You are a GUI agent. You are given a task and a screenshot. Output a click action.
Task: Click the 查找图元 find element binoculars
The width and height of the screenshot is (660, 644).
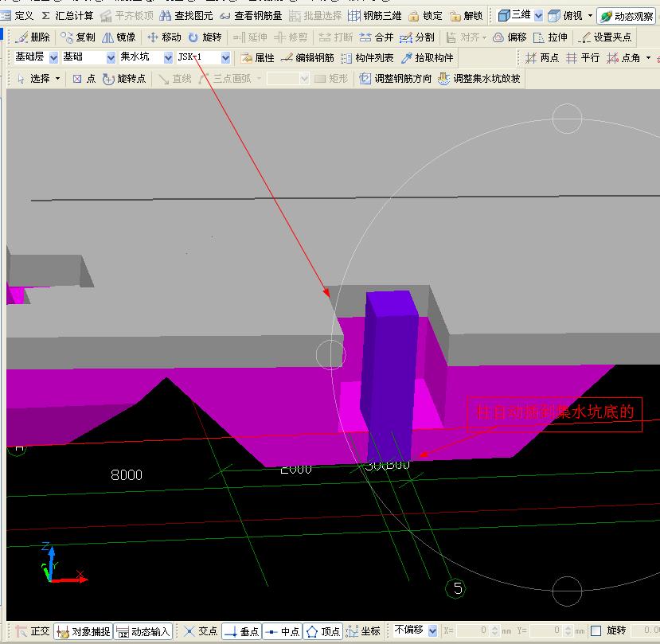pyautogui.click(x=186, y=16)
